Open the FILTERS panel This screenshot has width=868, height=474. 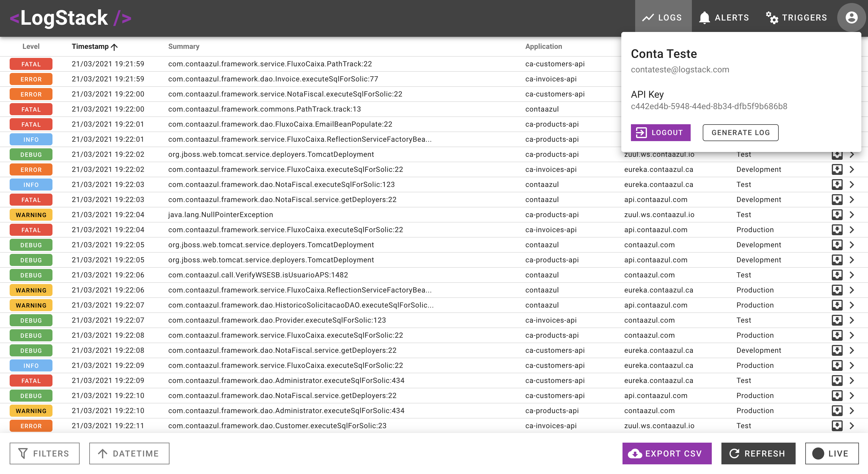pyautogui.click(x=44, y=453)
